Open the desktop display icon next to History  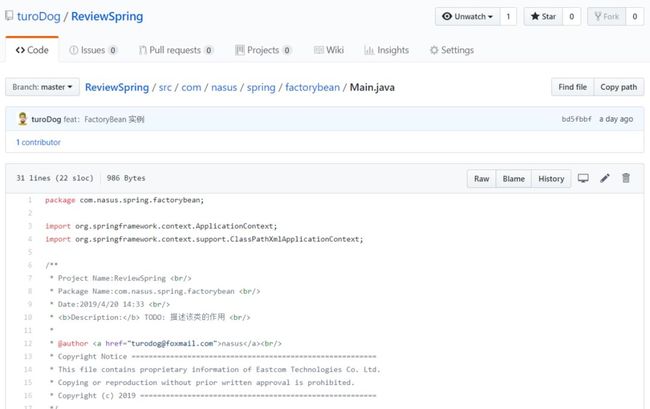(x=583, y=178)
